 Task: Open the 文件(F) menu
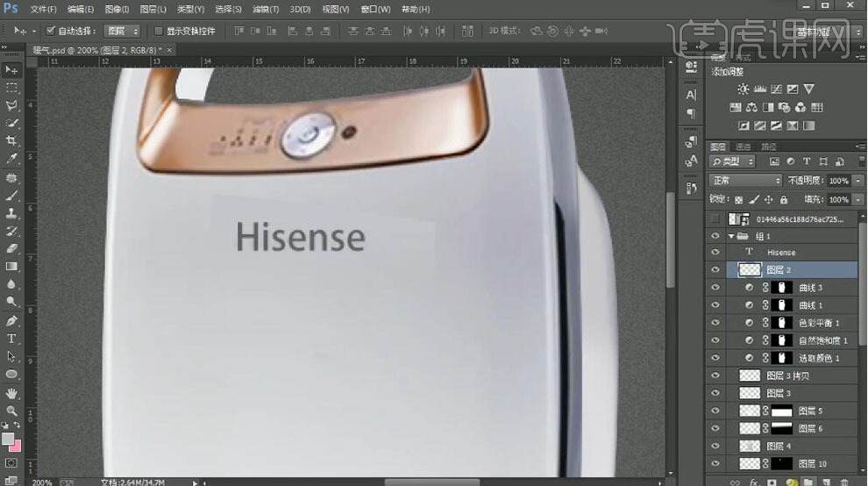point(43,10)
